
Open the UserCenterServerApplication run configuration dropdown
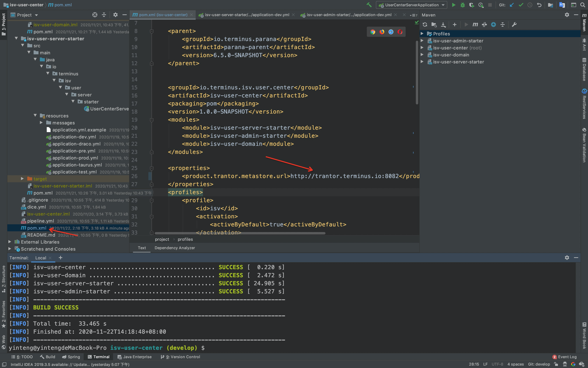pyautogui.click(x=411, y=5)
